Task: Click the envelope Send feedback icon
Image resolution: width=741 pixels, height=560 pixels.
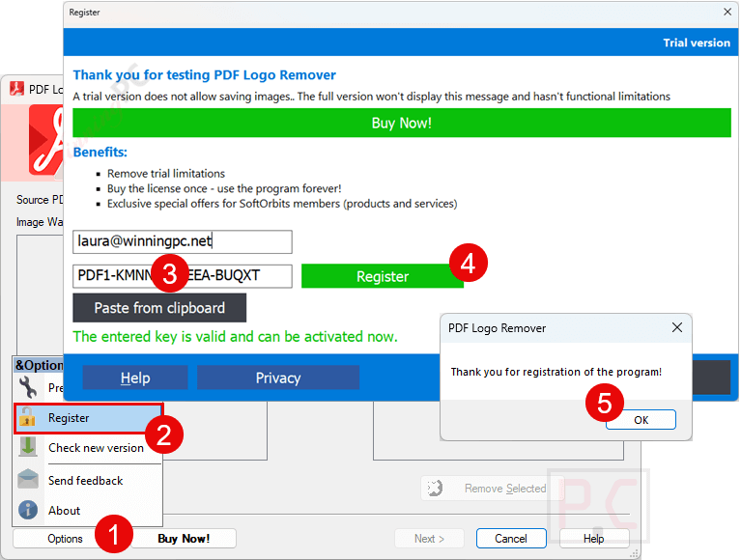Action: click(28, 479)
